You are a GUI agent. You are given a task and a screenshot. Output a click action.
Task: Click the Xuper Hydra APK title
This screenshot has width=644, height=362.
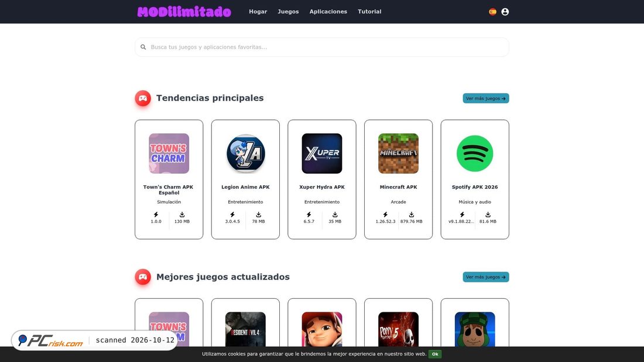322,187
